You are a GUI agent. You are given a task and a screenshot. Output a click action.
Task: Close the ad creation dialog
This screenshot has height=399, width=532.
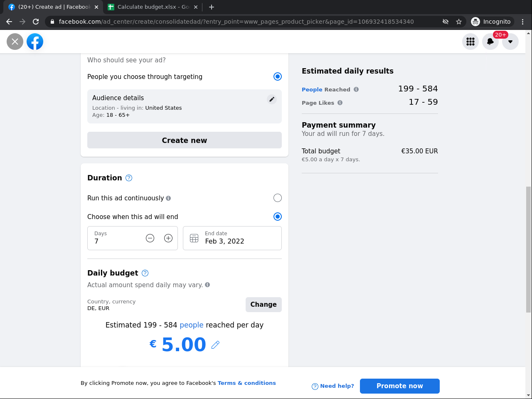[x=15, y=42]
